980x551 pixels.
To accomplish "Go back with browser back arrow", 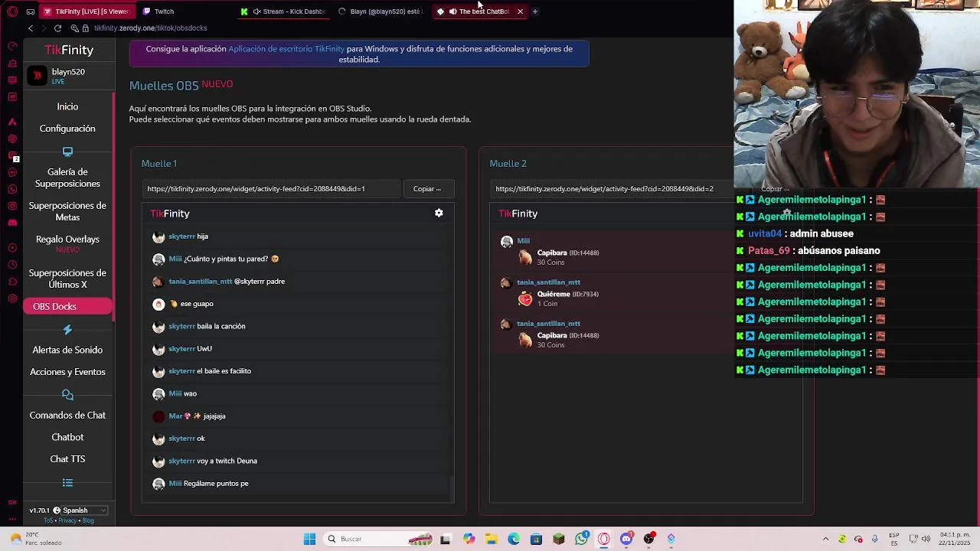I will click(31, 28).
